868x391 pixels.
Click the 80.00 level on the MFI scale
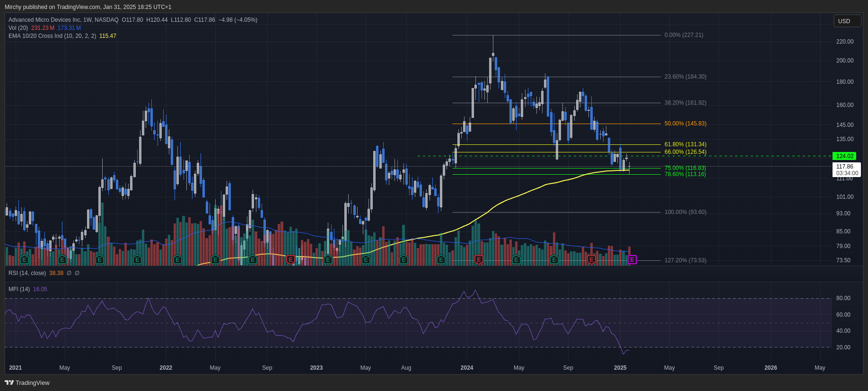843,298
